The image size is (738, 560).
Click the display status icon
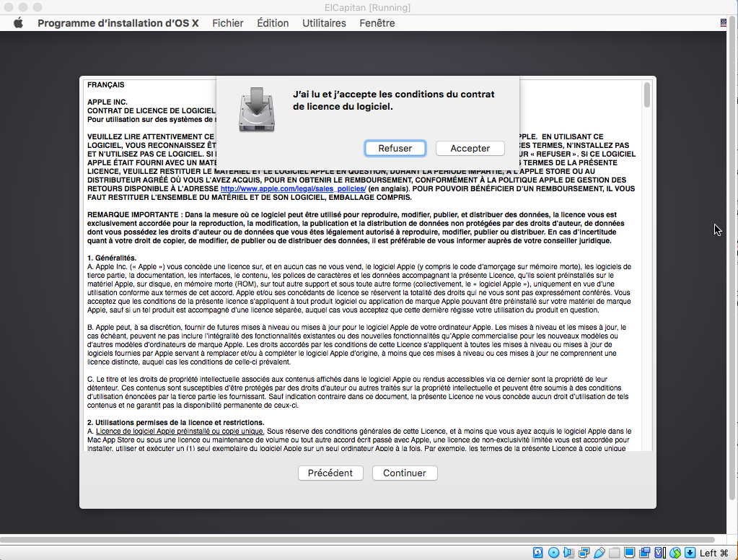click(x=629, y=553)
